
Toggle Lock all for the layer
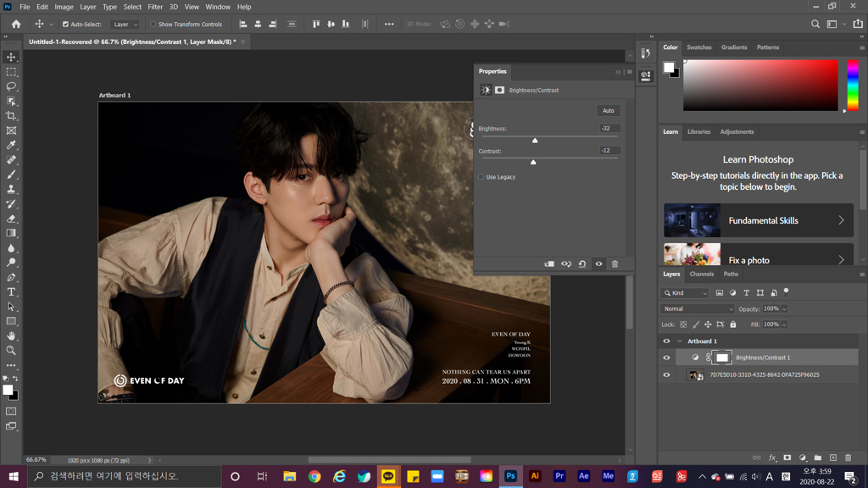pos(733,324)
